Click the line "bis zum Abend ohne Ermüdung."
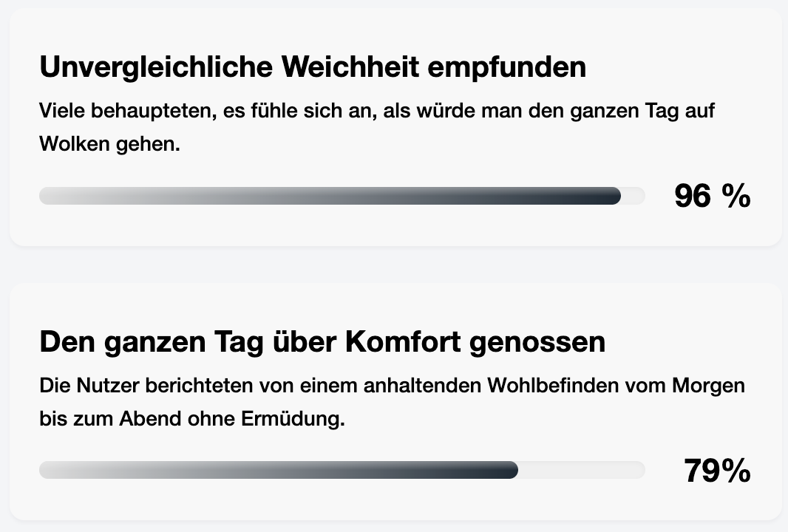The height and width of the screenshot is (532, 788). point(192,419)
